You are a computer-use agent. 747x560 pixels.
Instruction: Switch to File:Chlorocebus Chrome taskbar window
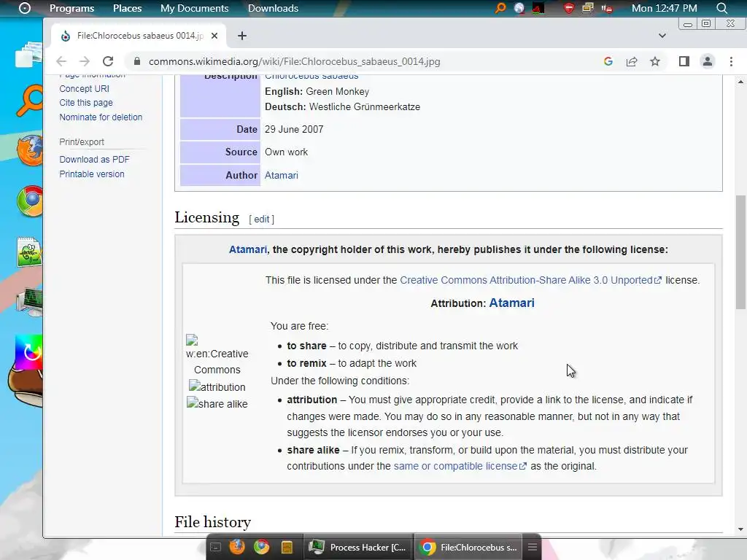point(469,547)
